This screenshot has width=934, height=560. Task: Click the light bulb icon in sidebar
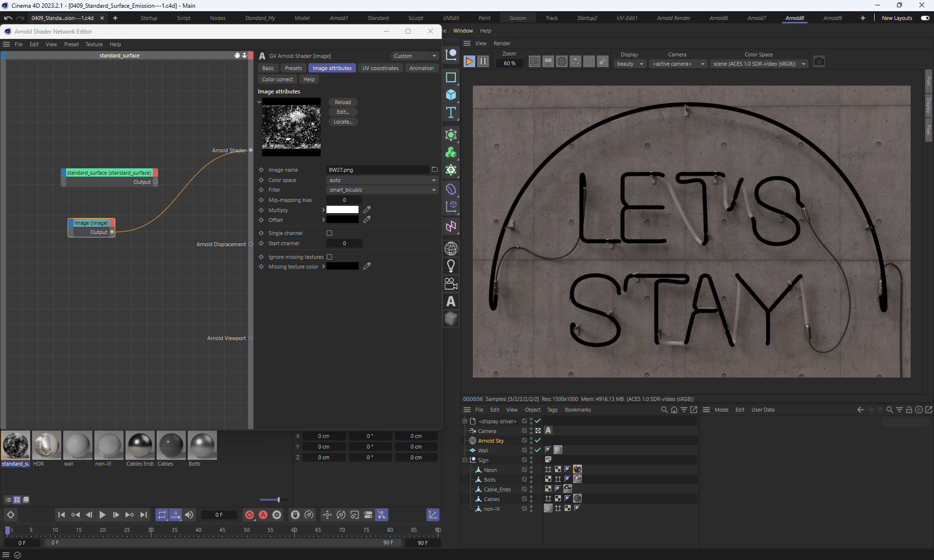(x=451, y=266)
